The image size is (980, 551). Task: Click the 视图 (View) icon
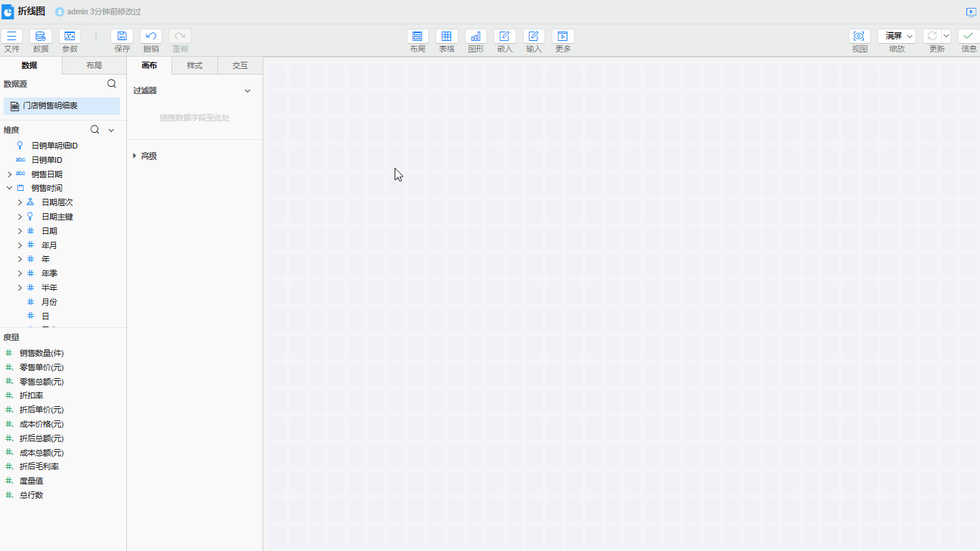(x=859, y=37)
